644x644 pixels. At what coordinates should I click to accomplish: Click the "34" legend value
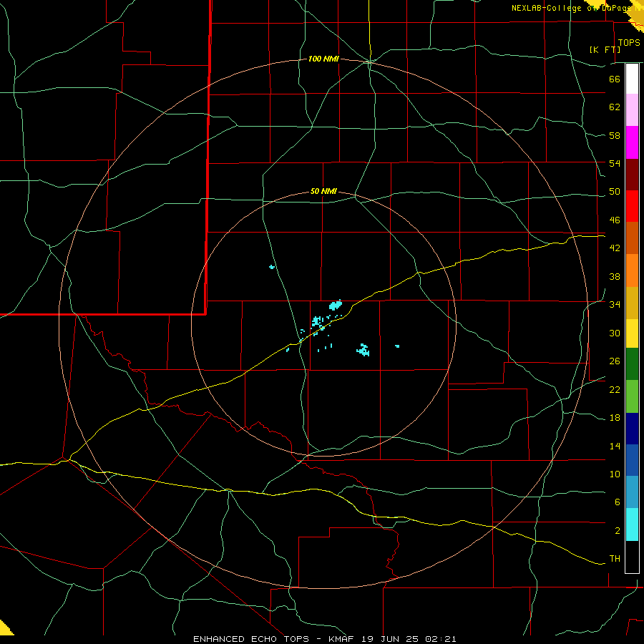point(615,305)
